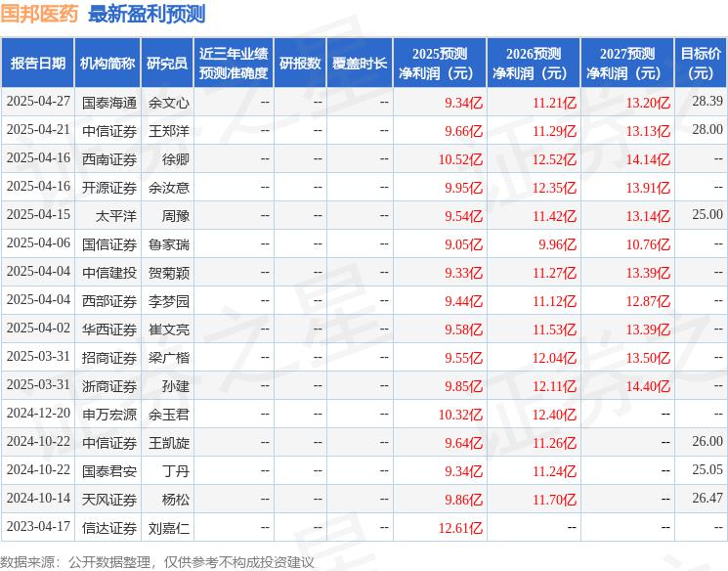Click institution 浙商证券
Screen dimensions: 728x571
pos(109,385)
